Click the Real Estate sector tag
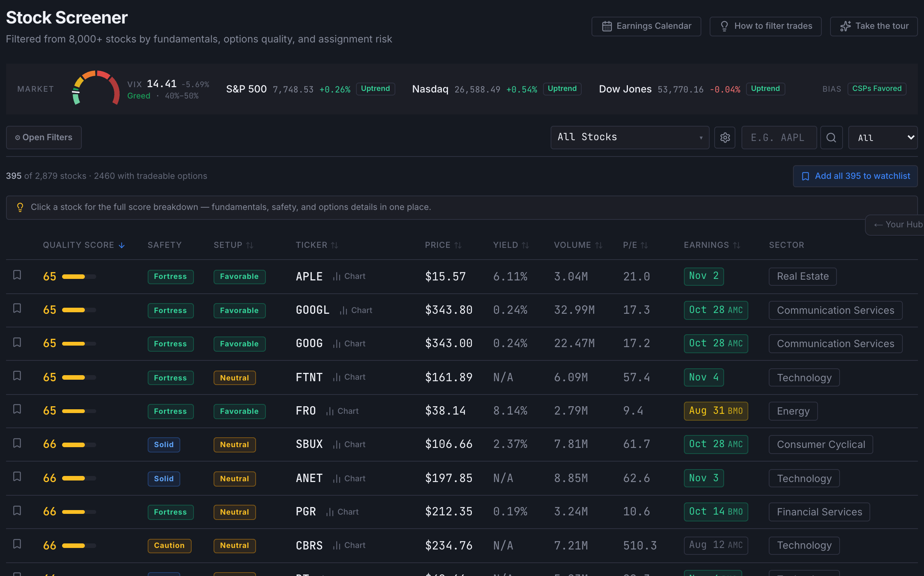 pos(802,277)
